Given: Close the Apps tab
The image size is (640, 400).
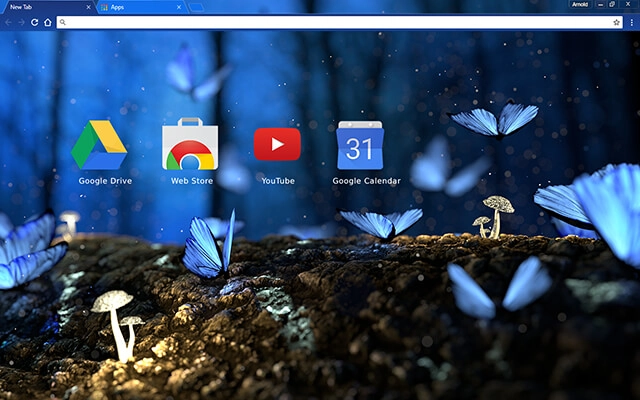Looking at the screenshot, I should [179, 7].
